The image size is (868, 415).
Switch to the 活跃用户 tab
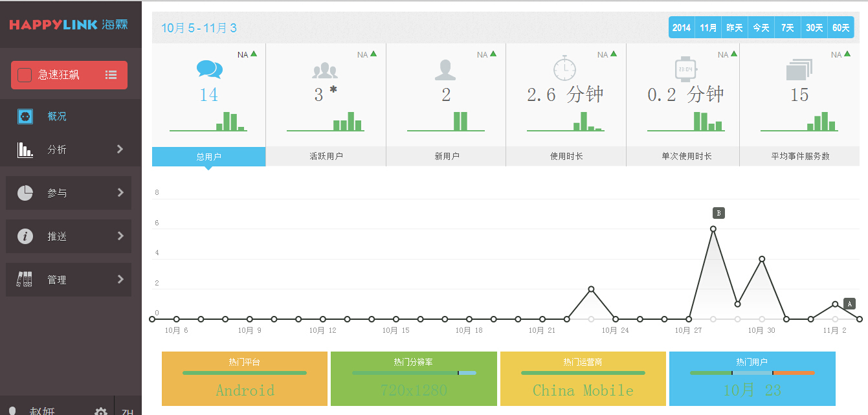(x=326, y=156)
